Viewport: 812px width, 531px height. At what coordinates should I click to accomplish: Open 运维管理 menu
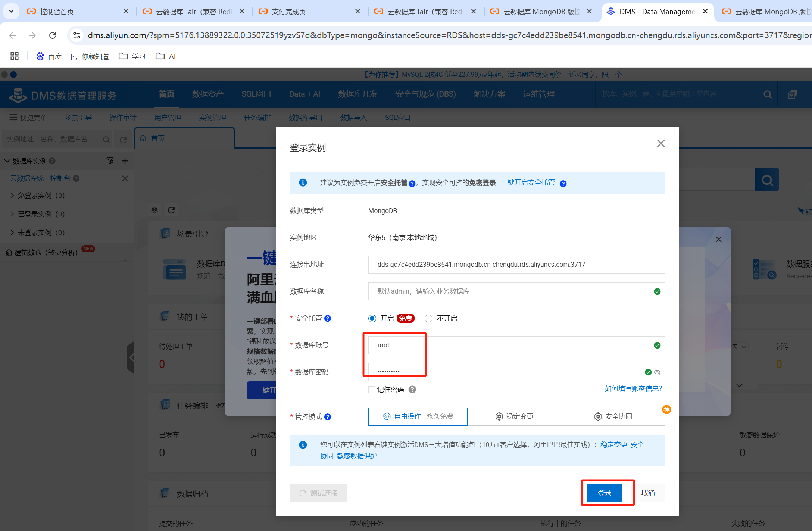click(538, 94)
